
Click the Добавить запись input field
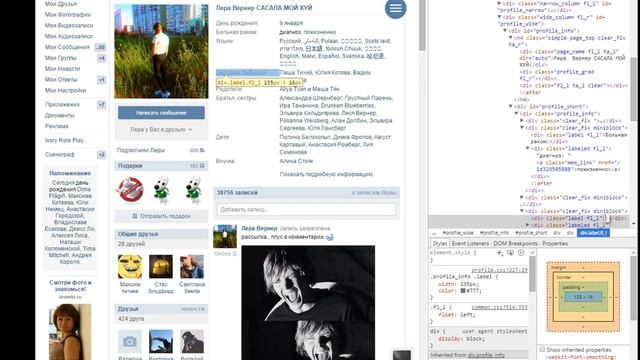307,209
